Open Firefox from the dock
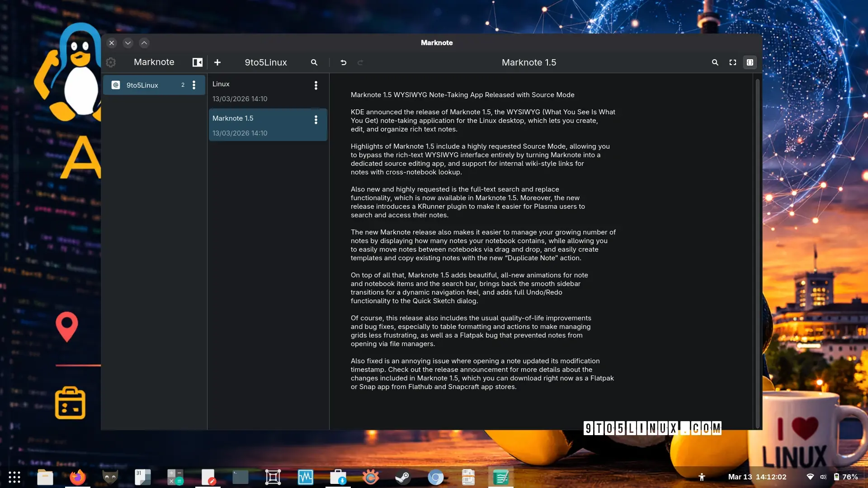Viewport: 868px width, 488px height. pos(78,477)
